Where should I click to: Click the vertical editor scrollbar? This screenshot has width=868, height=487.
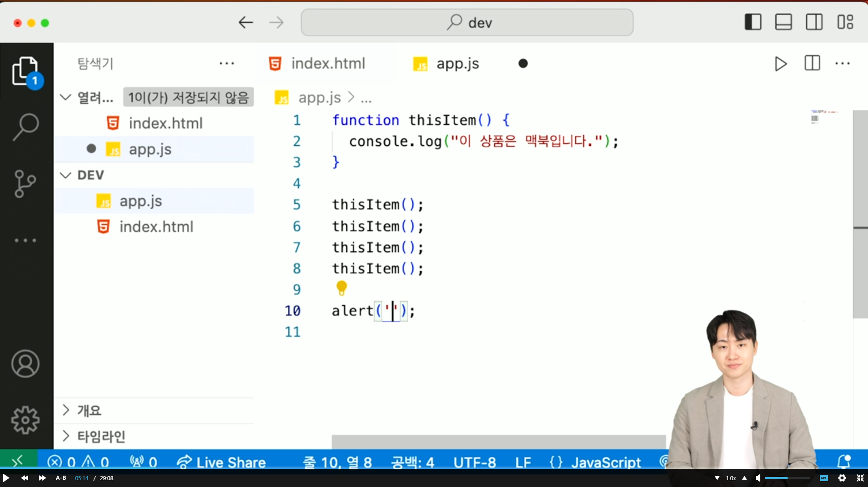click(860, 214)
